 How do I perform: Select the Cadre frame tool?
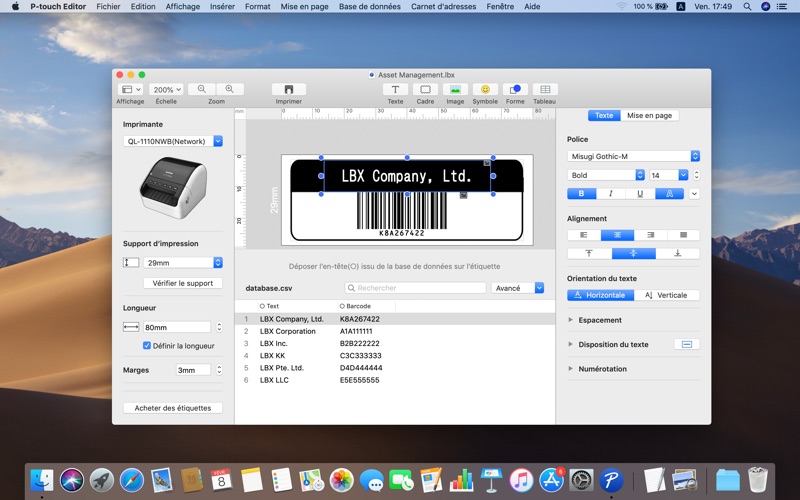425,89
